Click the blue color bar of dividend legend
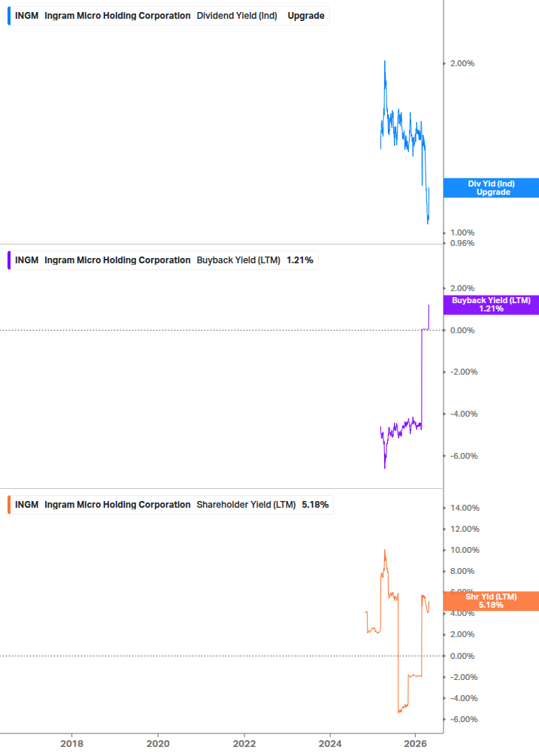539x756 pixels. pos(9,16)
